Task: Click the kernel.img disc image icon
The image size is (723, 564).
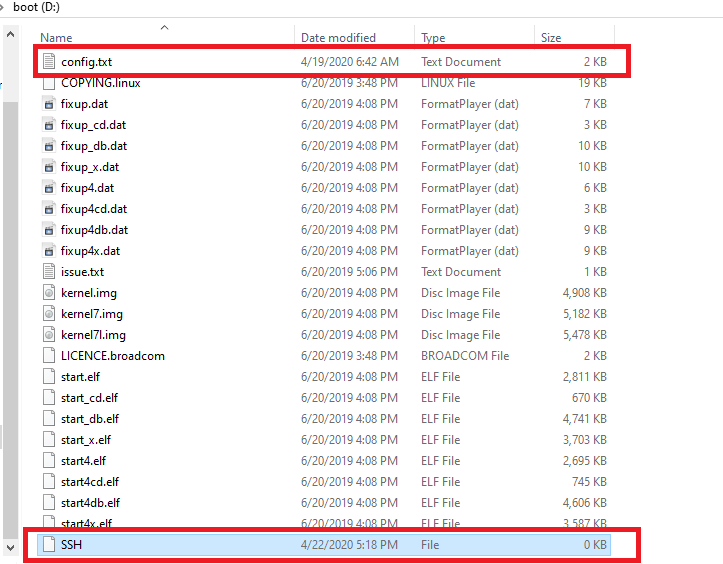Action: point(49,292)
